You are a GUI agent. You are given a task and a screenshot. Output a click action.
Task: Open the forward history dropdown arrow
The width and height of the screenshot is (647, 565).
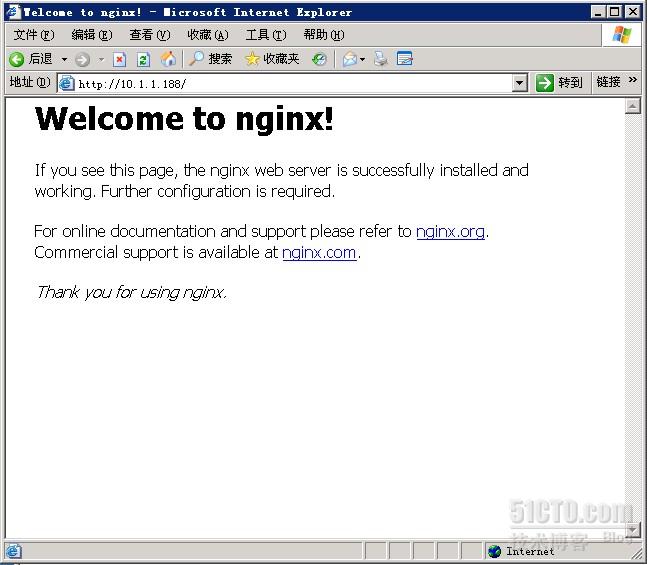tap(101, 60)
